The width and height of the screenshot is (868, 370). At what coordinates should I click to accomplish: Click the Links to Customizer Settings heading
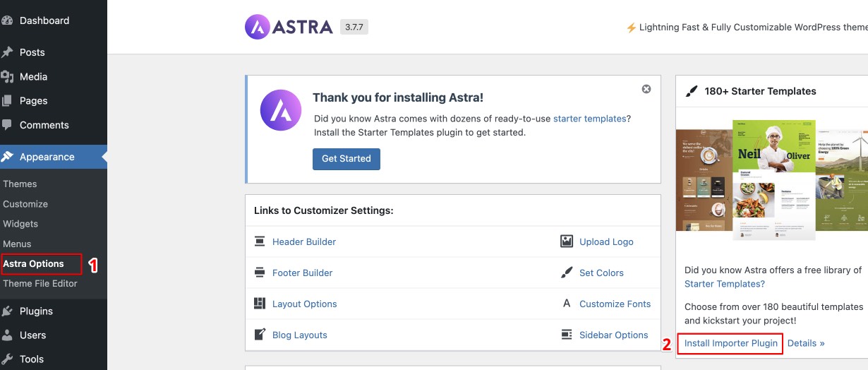(323, 210)
